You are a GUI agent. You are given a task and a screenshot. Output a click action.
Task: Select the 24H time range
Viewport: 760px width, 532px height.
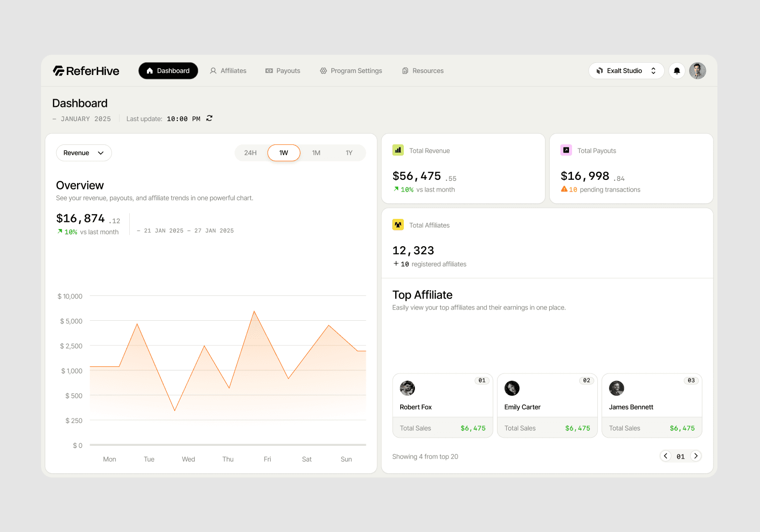(x=250, y=153)
